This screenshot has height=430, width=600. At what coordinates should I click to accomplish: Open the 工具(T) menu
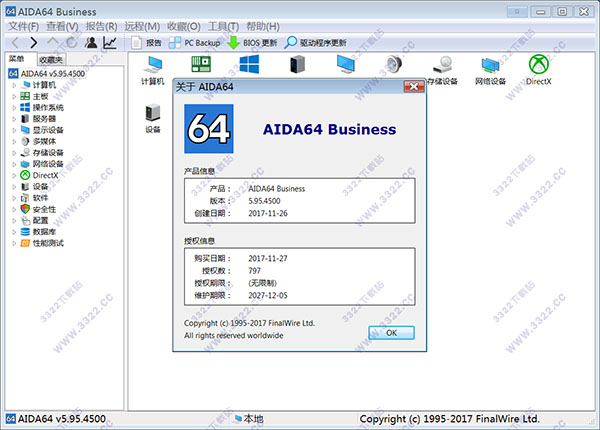click(223, 26)
